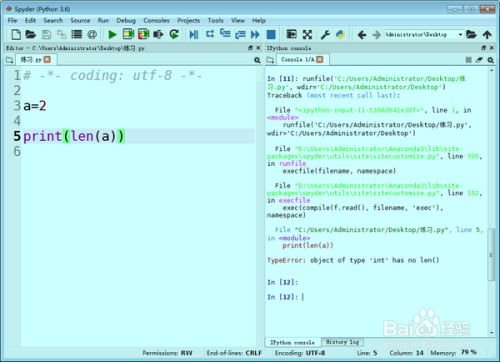The image size is (500, 362).
Task: Run current cell
Action: 128,34
